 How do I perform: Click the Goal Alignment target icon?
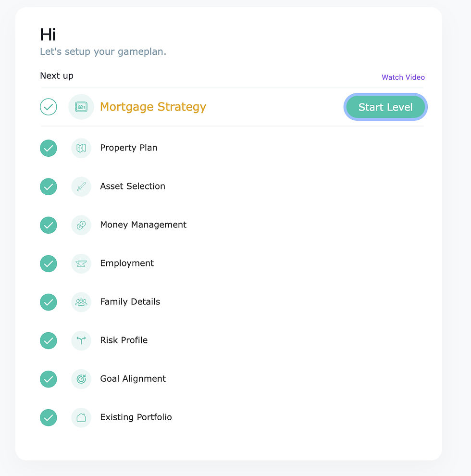click(x=81, y=379)
